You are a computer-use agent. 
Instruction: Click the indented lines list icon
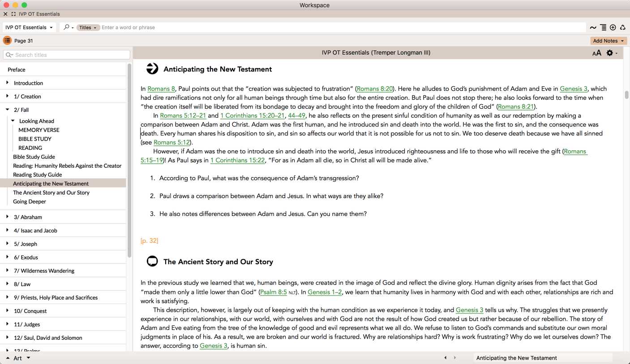(x=603, y=28)
